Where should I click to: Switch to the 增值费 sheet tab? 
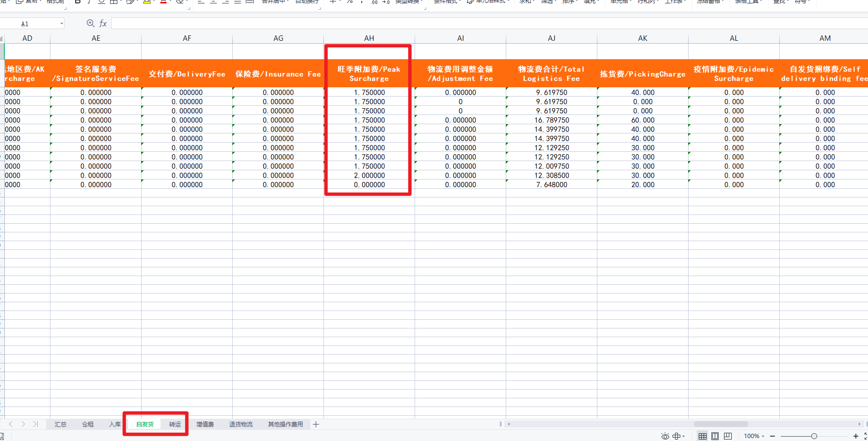click(x=205, y=425)
